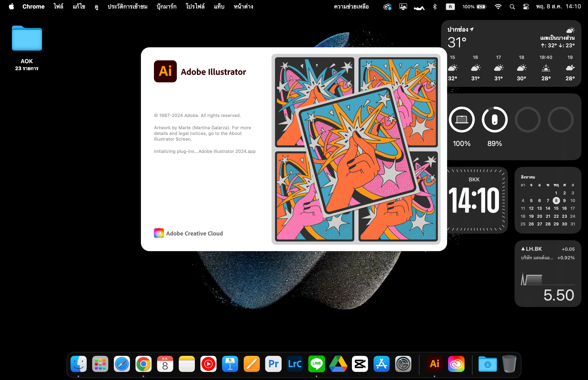
Task: Open the Downloads stack in dock
Action: tap(487, 364)
